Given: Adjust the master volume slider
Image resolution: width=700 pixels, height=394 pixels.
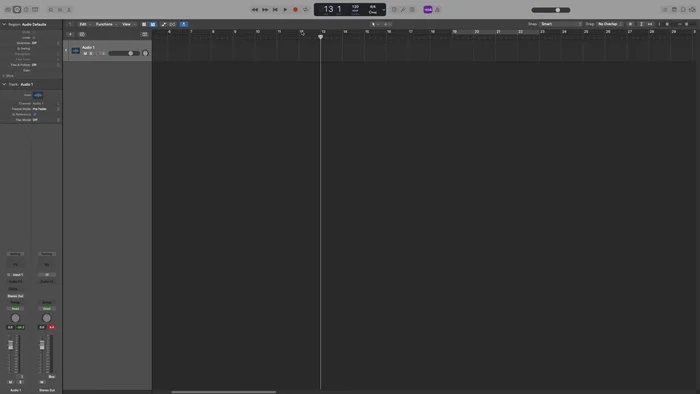Looking at the screenshot, I should pos(551,10).
